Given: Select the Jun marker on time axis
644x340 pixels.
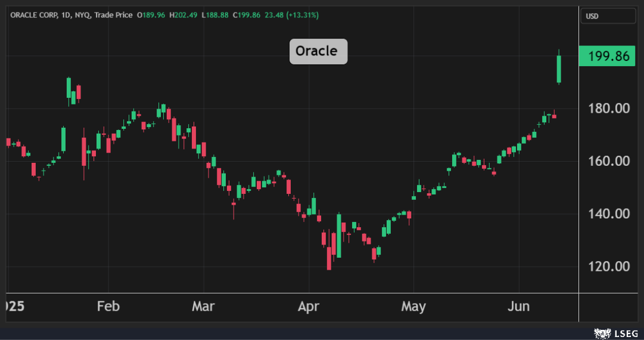Looking at the screenshot, I should [x=518, y=307].
